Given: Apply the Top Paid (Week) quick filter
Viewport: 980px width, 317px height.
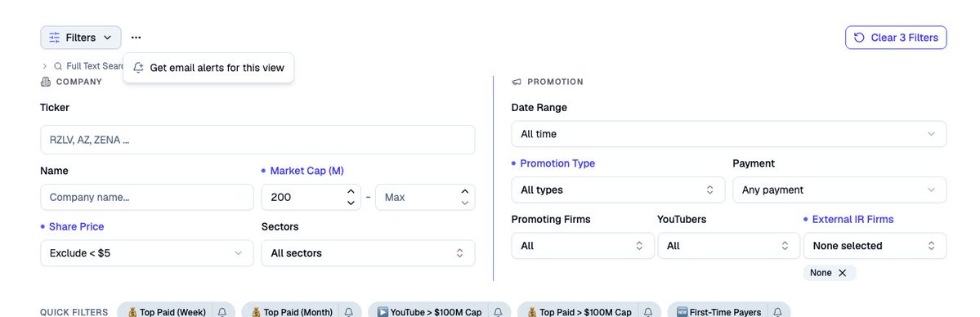Looking at the screenshot, I should click(x=166, y=312).
